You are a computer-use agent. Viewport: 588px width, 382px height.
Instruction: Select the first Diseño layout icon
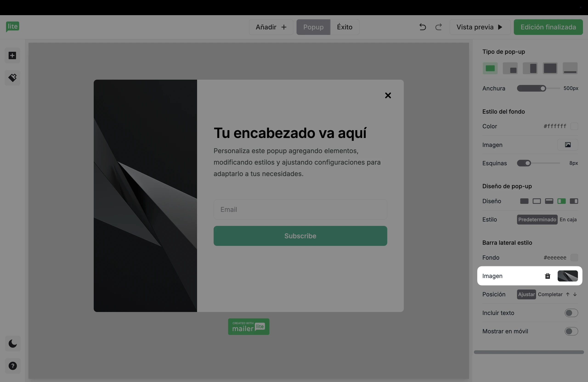point(524,201)
